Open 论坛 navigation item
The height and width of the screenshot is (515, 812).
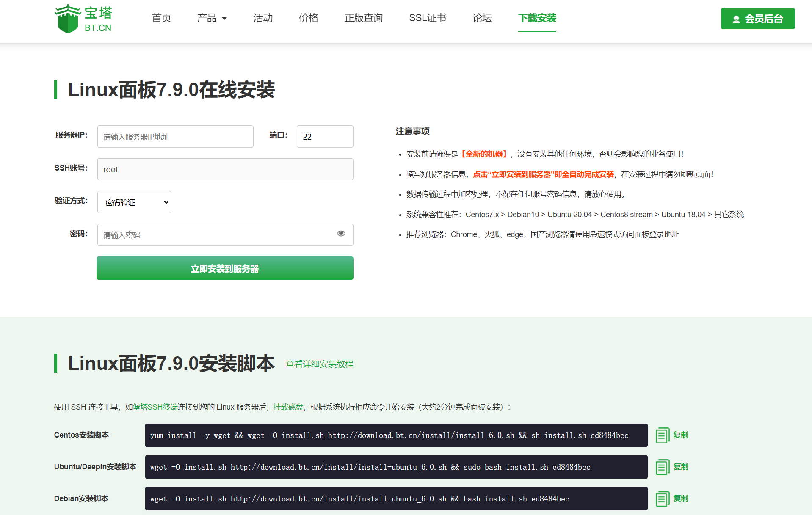[x=482, y=18]
